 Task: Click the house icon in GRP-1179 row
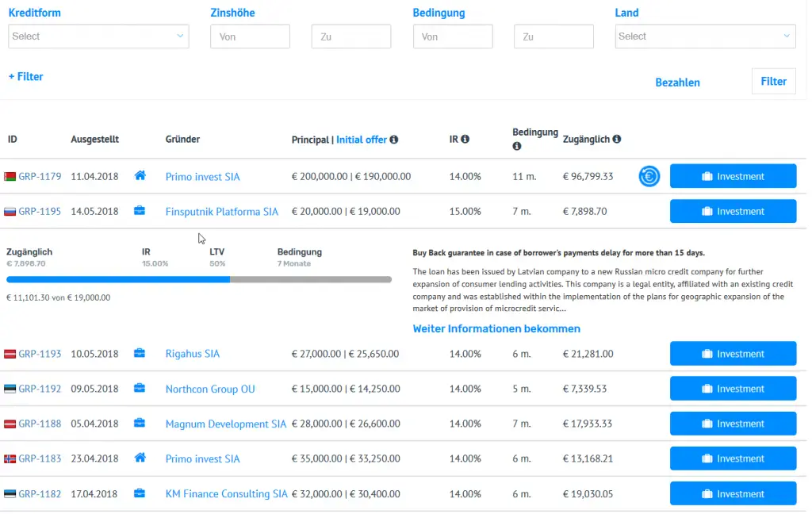pyautogui.click(x=140, y=175)
